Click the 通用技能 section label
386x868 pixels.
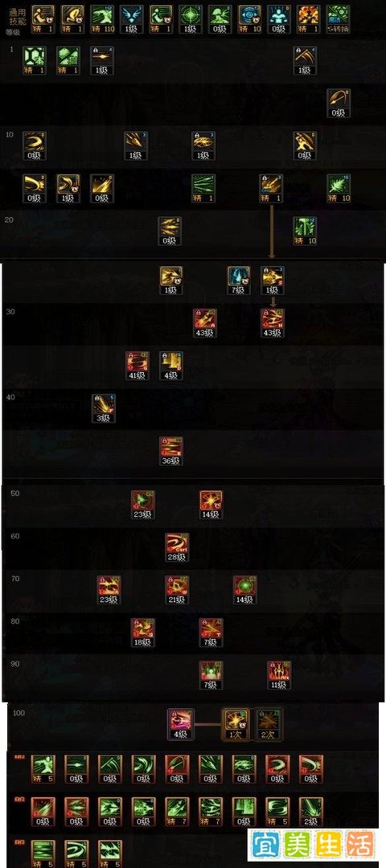coord(18,15)
